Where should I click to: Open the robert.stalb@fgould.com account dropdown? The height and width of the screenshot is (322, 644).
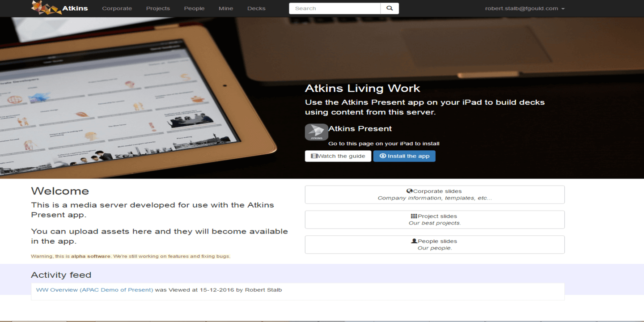[x=525, y=8]
